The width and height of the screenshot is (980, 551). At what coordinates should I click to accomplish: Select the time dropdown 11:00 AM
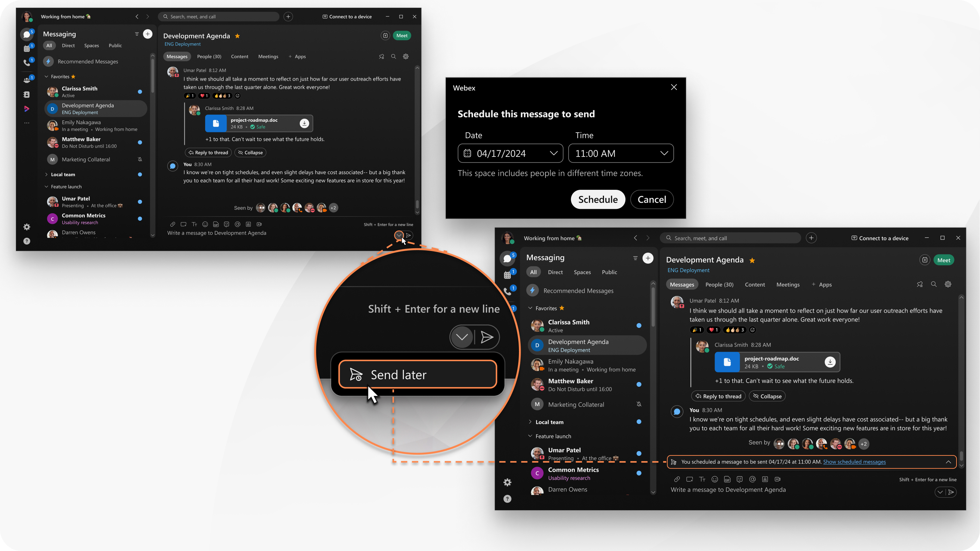620,153
